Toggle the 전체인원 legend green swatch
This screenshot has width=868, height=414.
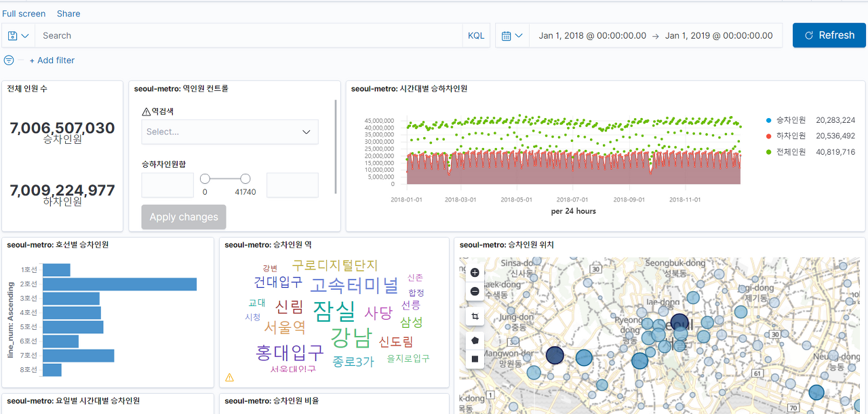tap(768, 152)
